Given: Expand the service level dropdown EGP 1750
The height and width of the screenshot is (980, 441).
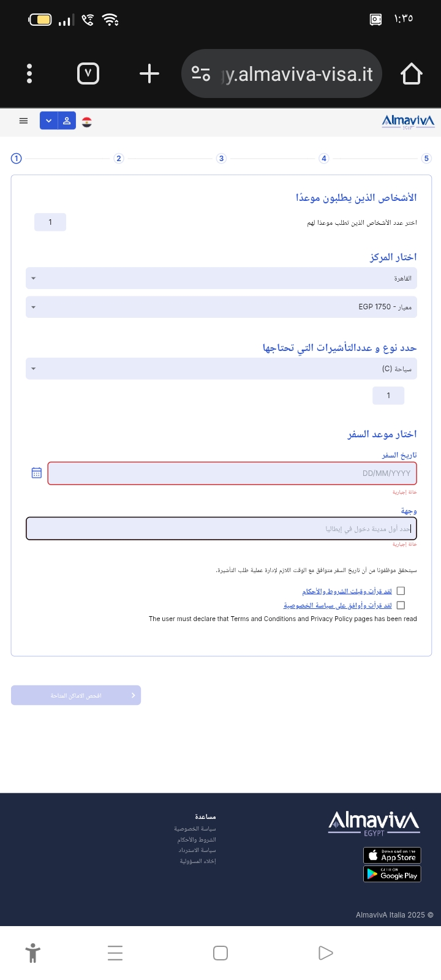Looking at the screenshot, I should point(221,307).
